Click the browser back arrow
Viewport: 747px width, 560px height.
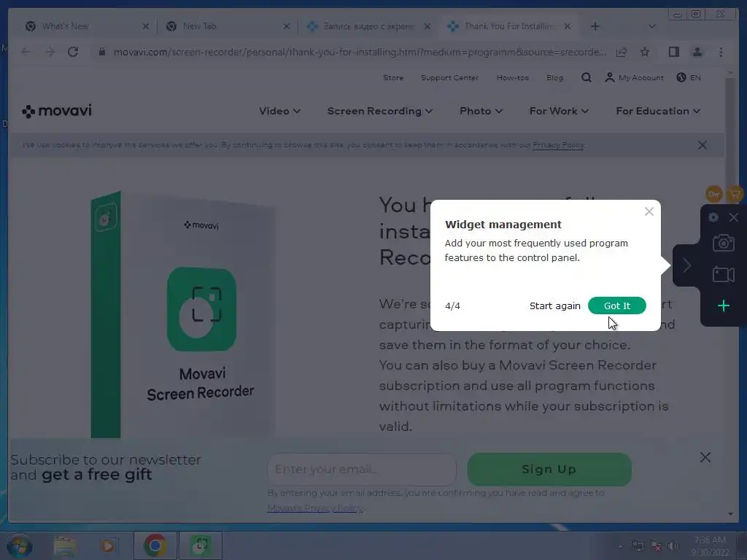[x=26, y=52]
